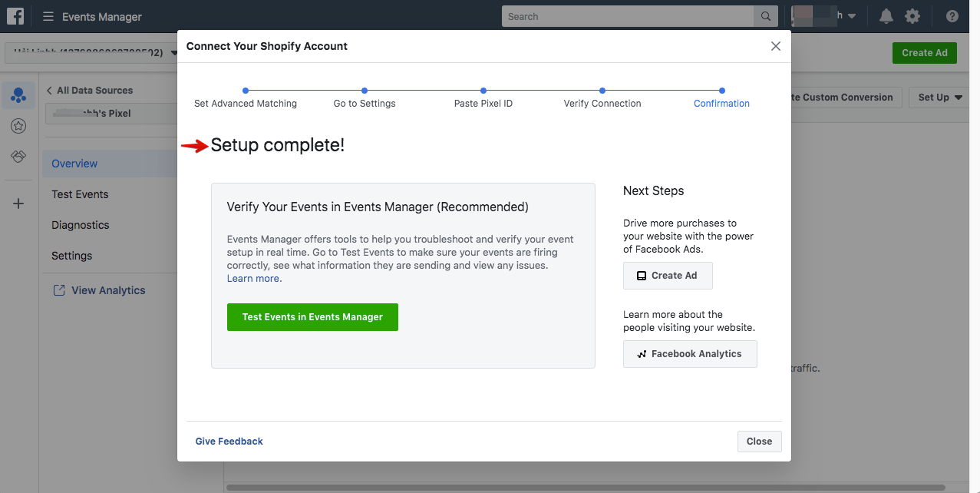Click the plus icon in left rail
This screenshot has height=493, width=980.
(x=18, y=203)
